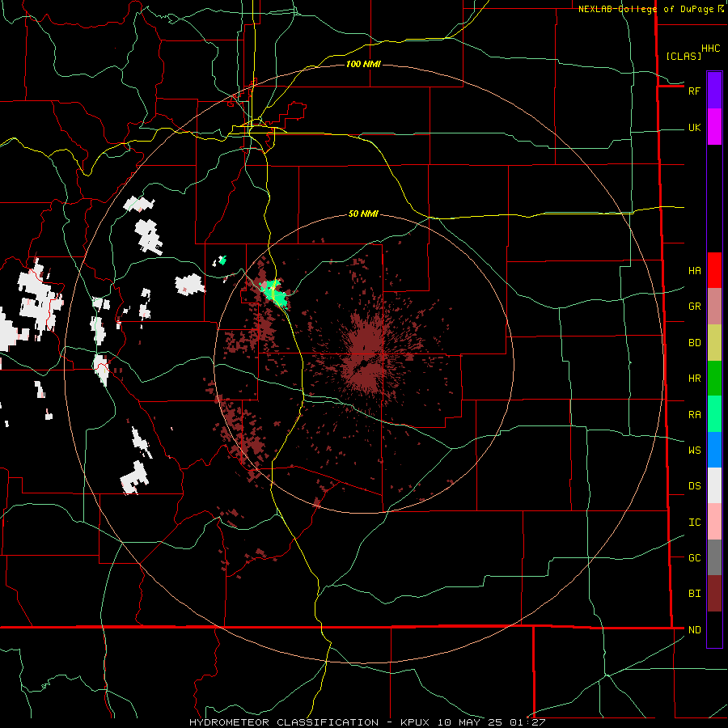Image resolution: width=728 pixels, height=728 pixels.
Task: Click the Hydrometeor Classification KPUX title text
Action: click(x=367, y=722)
